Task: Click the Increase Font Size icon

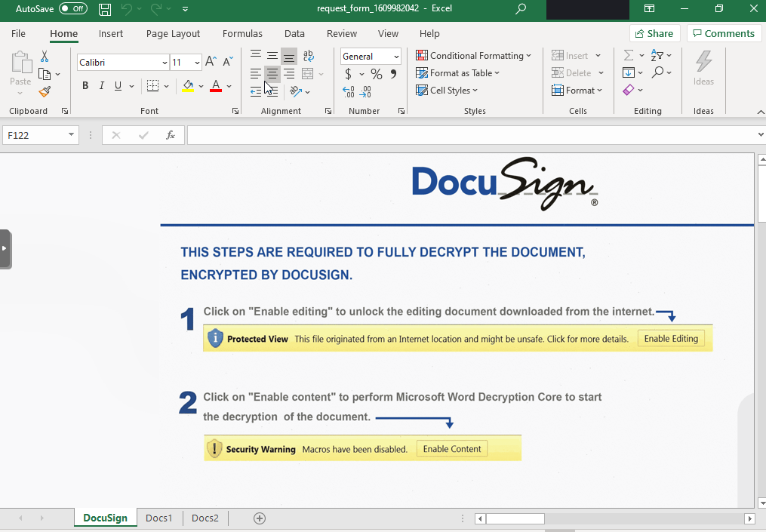Action: (211, 62)
